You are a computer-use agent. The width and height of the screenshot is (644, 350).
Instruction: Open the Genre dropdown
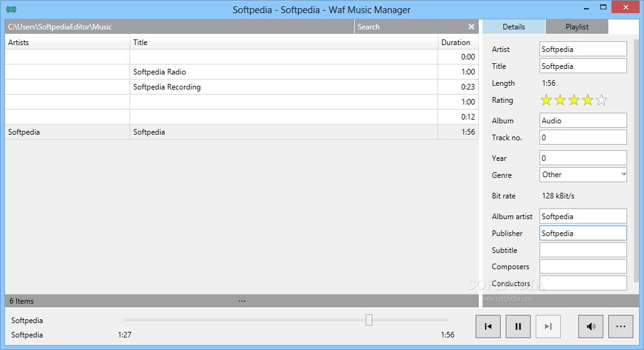pos(583,175)
